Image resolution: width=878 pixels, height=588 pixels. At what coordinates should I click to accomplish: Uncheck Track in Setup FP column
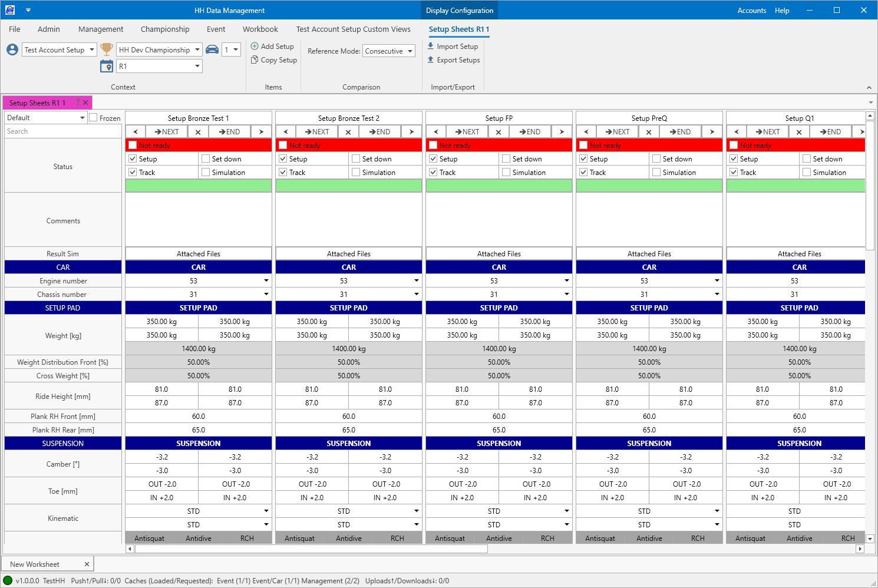click(x=433, y=172)
